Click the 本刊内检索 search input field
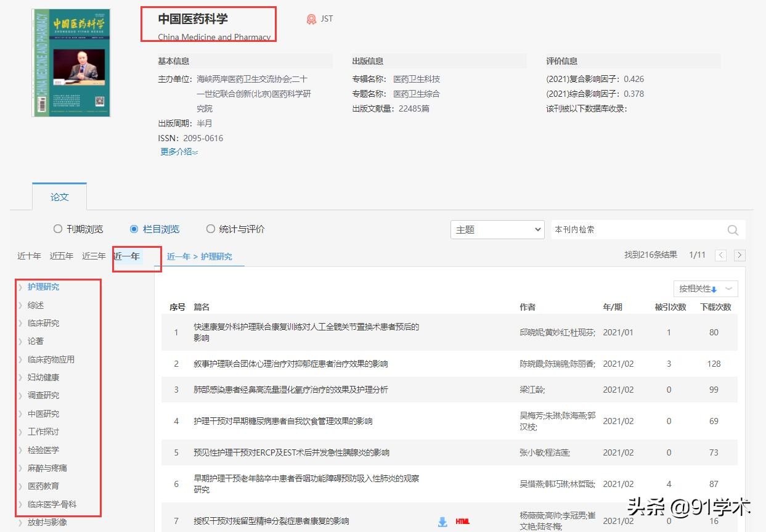 pos(635,229)
